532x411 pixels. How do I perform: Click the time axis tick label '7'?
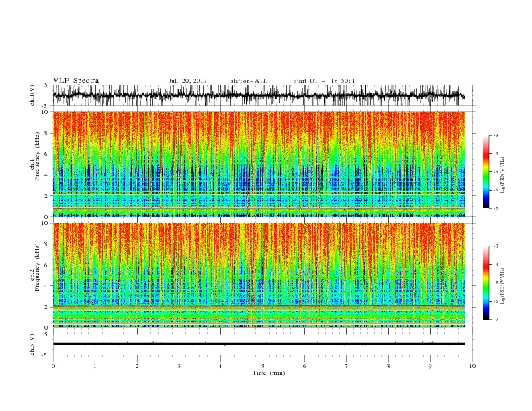pyautogui.click(x=347, y=366)
